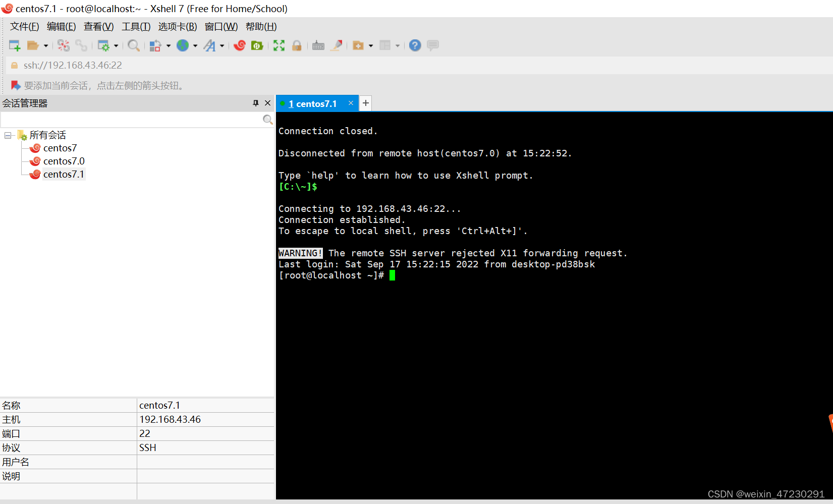
Task: Click the lock screen padlock icon
Action: 297,45
